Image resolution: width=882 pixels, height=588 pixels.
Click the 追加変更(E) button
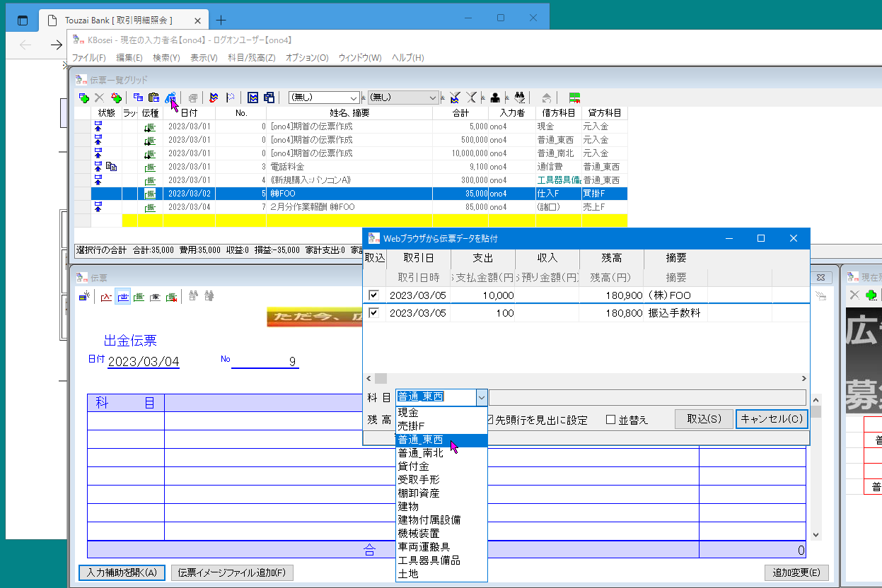[x=796, y=572]
